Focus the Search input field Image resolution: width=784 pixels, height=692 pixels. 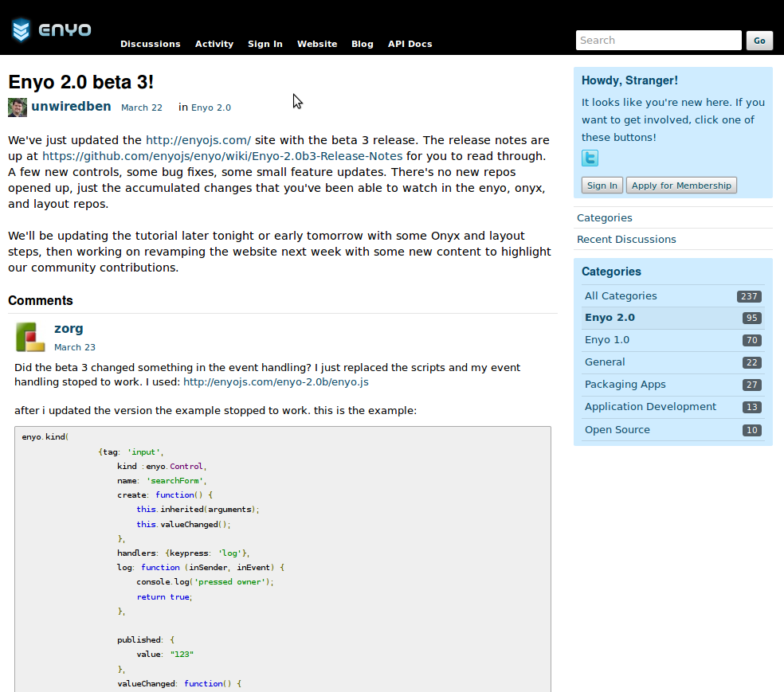point(658,41)
